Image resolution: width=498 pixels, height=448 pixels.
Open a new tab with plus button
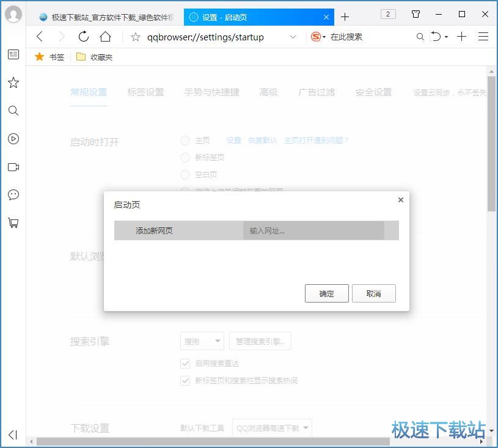(345, 17)
